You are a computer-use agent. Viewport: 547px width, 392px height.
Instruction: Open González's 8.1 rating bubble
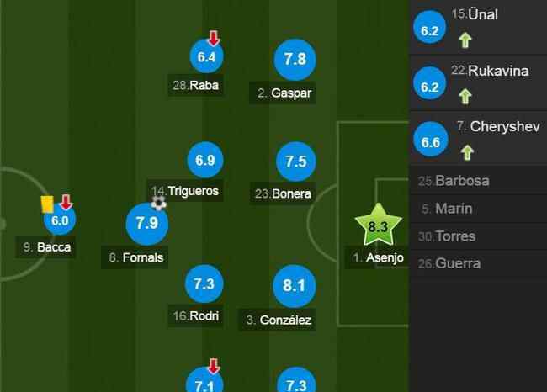[x=295, y=286]
